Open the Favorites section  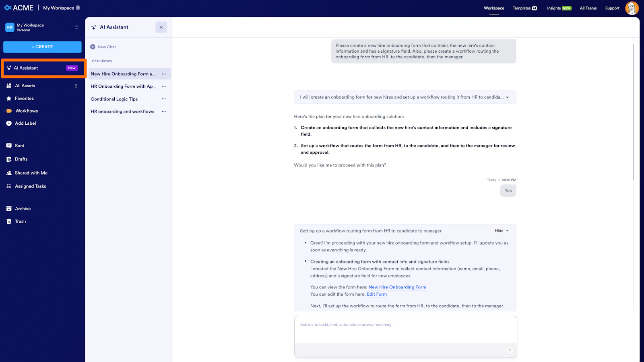24,98
